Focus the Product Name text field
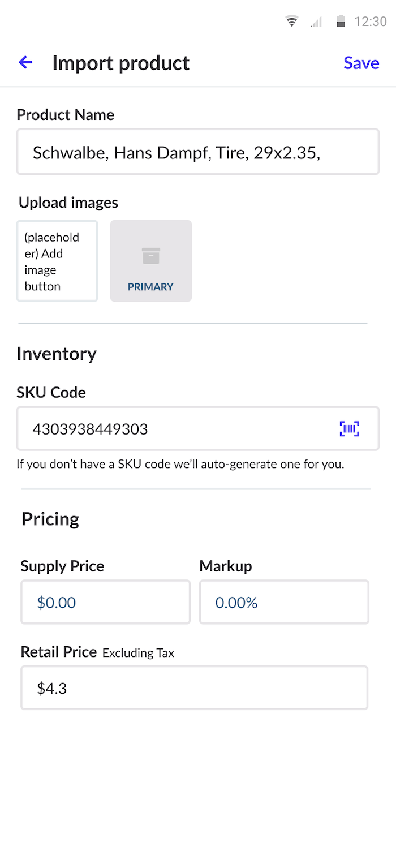The width and height of the screenshot is (396, 868). pos(197,152)
